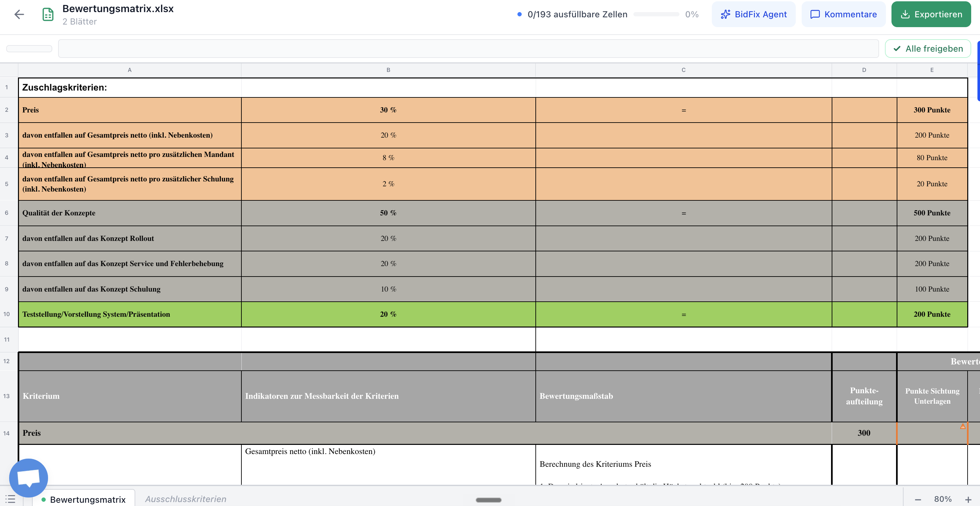The width and height of the screenshot is (980, 506).
Task: Click the '8 %' cell
Action: click(388, 158)
